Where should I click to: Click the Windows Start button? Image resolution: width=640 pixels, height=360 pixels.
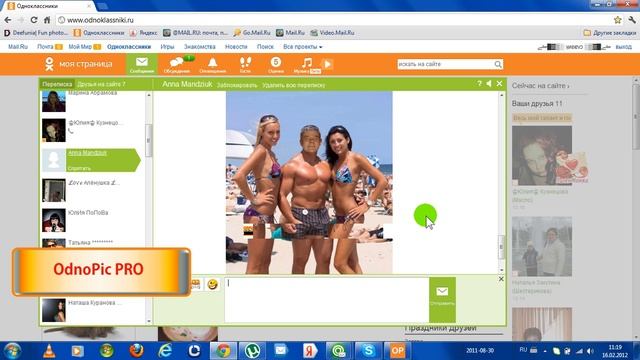[12, 351]
